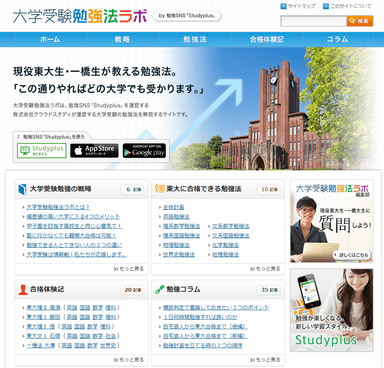Click the red person icon by 合格体験記

pos(23,289)
